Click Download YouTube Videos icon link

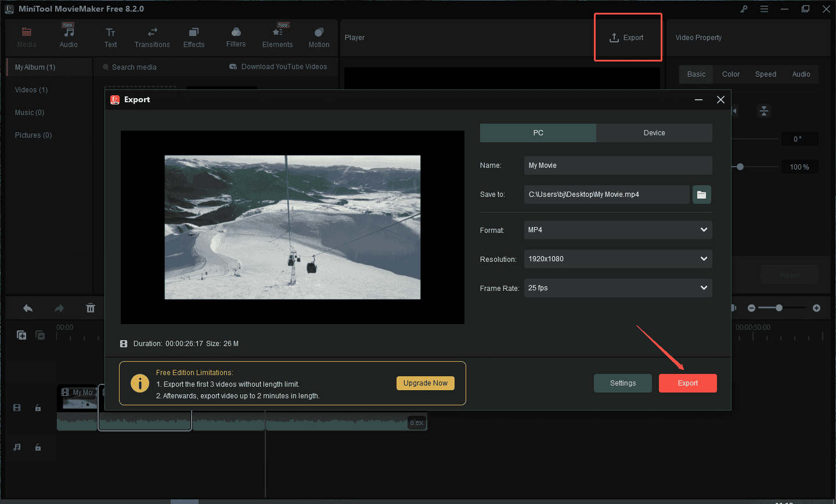(x=278, y=67)
